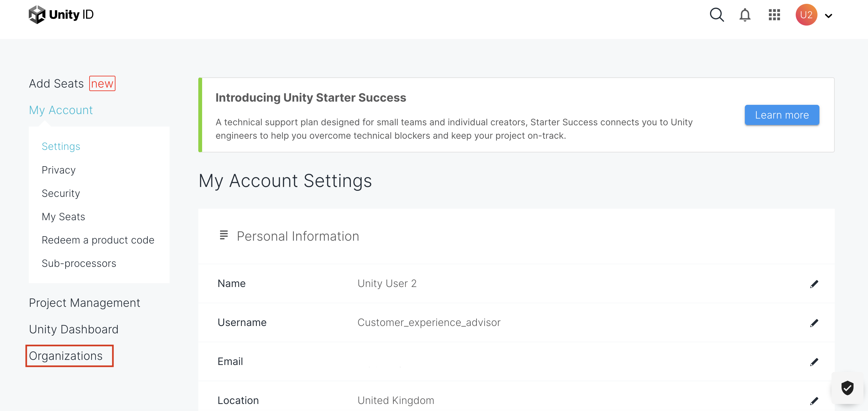Edit the Name field using its pencil icon
This screenshot has height=411, width=868.
[x=814, y=283]
